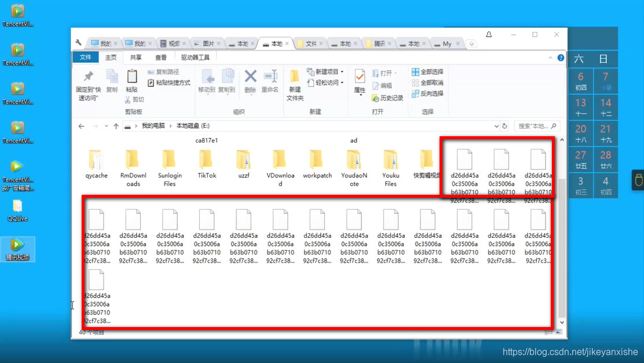Click 反向选择 invert selection
The image size is (644, 363).
[427, 93]
